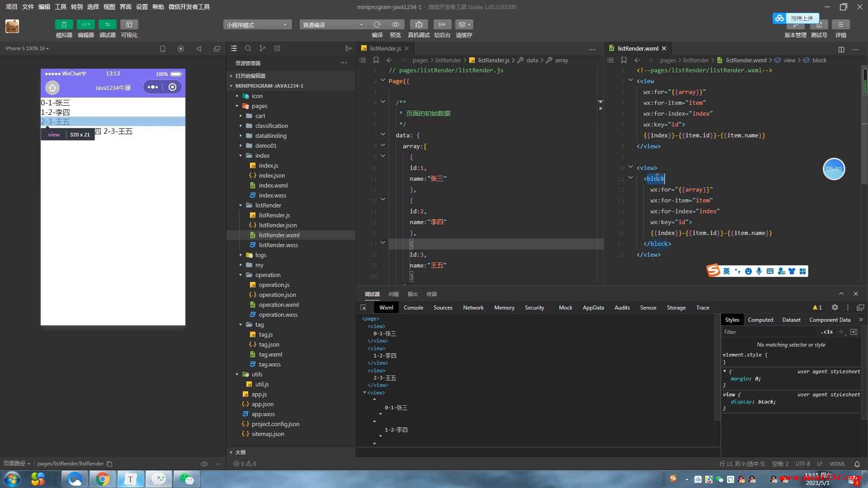Image resolution: width=868 pixels, height=488 pixels.
Task: Collapse the last view node in Wxml tree
Action: (365, 393)
